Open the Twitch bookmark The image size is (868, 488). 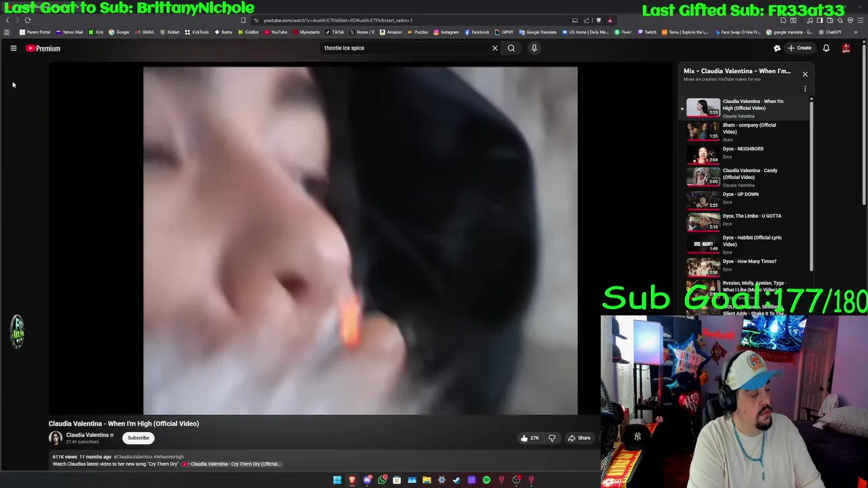[647, 32]
